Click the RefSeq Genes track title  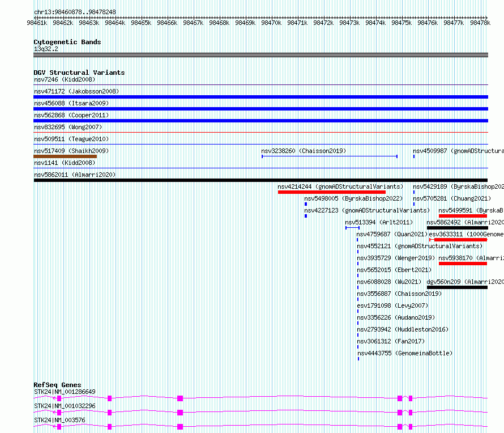coord(57,385)
